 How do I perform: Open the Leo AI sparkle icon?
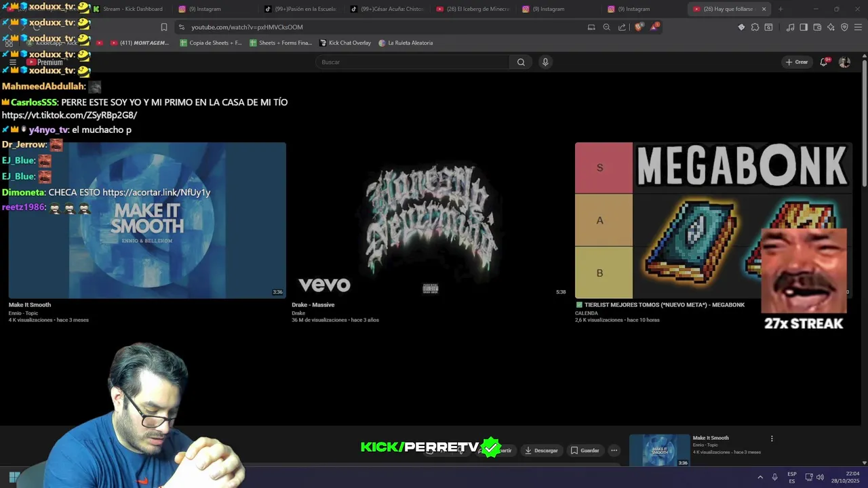[x=831, y=27]
